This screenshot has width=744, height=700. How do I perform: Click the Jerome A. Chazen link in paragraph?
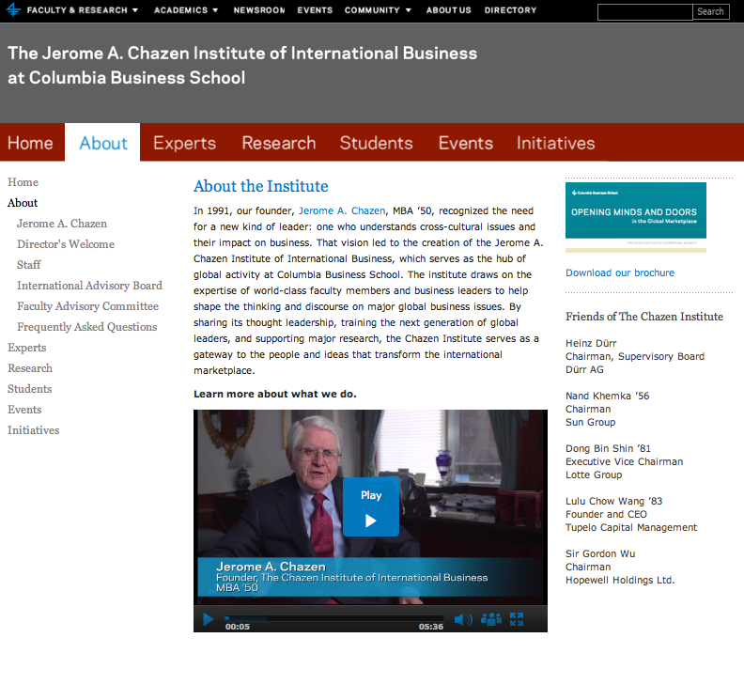pos(342,211)
